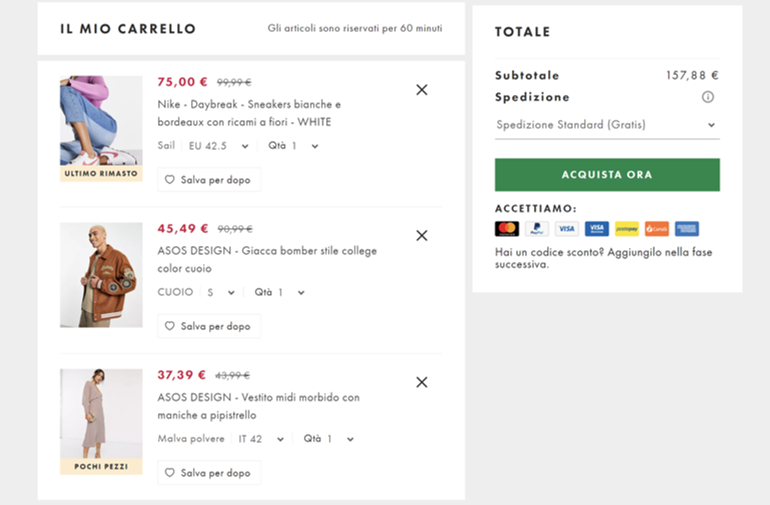Image resolution: width=770 pixels, height=505 pixels.
Task: Open the EU 42.5 size dropdown
Action: 216,146
